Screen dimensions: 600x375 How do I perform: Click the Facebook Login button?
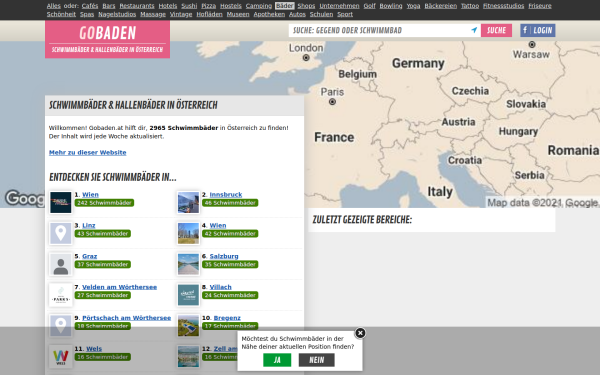[538, 30]
